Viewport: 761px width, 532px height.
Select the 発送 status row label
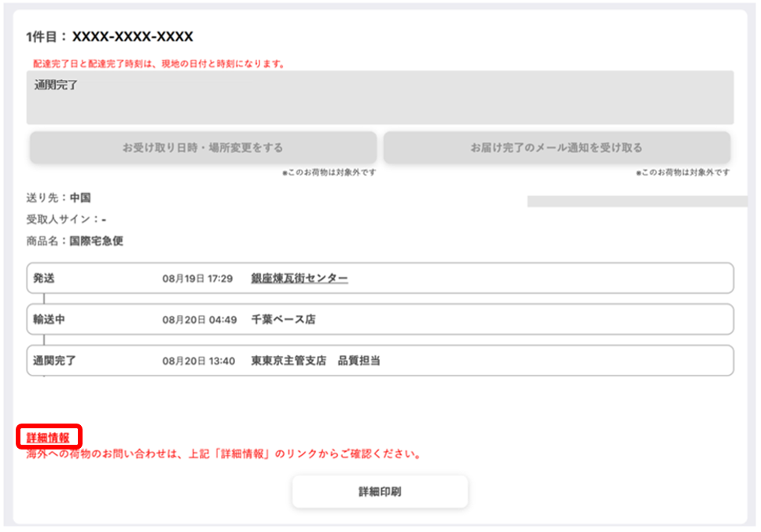point(45,278)
